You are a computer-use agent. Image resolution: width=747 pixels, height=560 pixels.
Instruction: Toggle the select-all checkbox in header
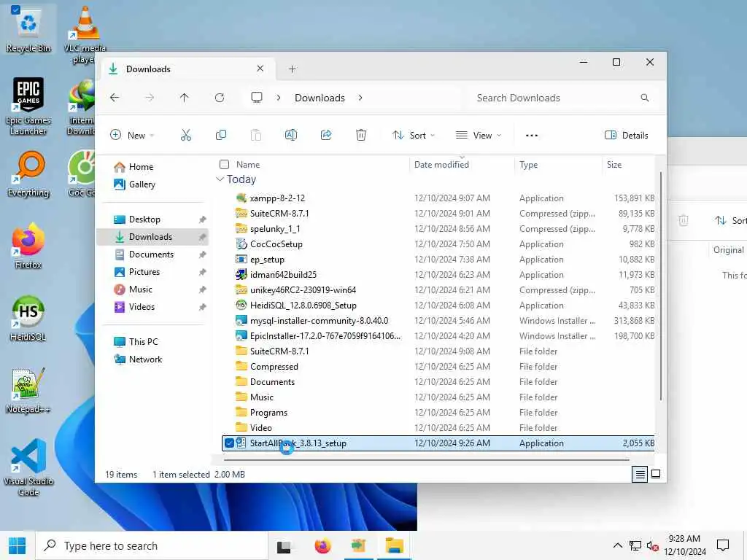pos(225,164)
